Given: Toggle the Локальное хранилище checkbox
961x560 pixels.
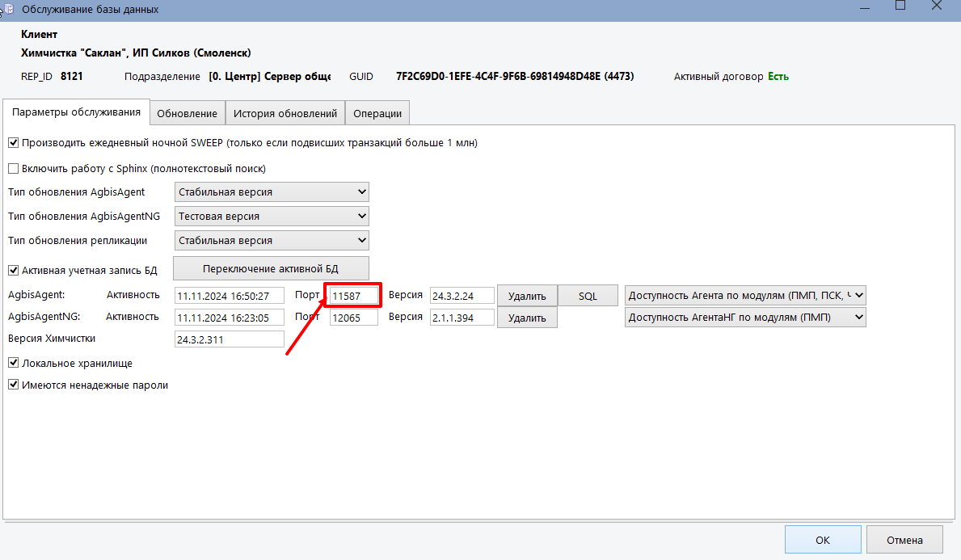Looking at the screenshot, I should coord(13,364).
